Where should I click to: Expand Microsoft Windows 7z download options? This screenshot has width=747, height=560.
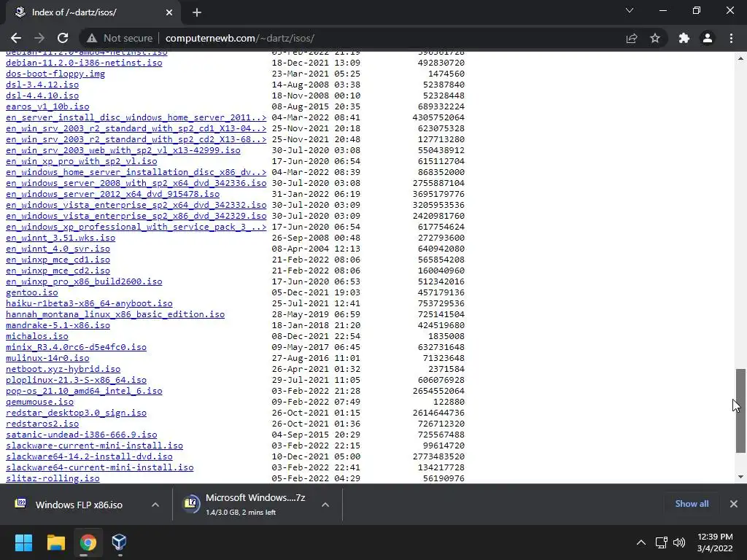[325, 505]
